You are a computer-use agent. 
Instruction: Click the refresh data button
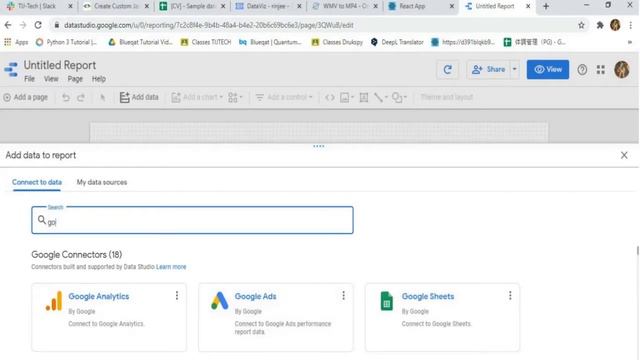pyautogui.click(x=447, y=69)
